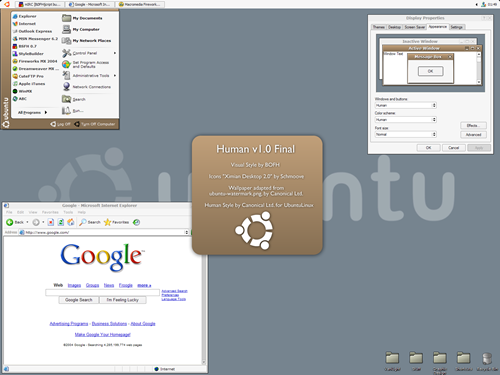Viewport: 500px width, 375px height.
Task: Click the Forward button in Internet Explorer
Action: (x=36, y=222)
